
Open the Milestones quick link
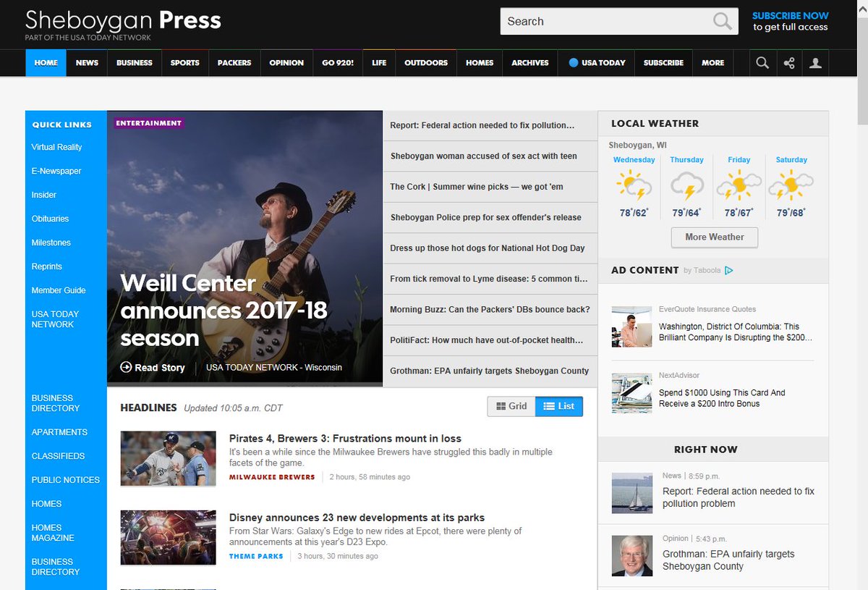point(51,243)
